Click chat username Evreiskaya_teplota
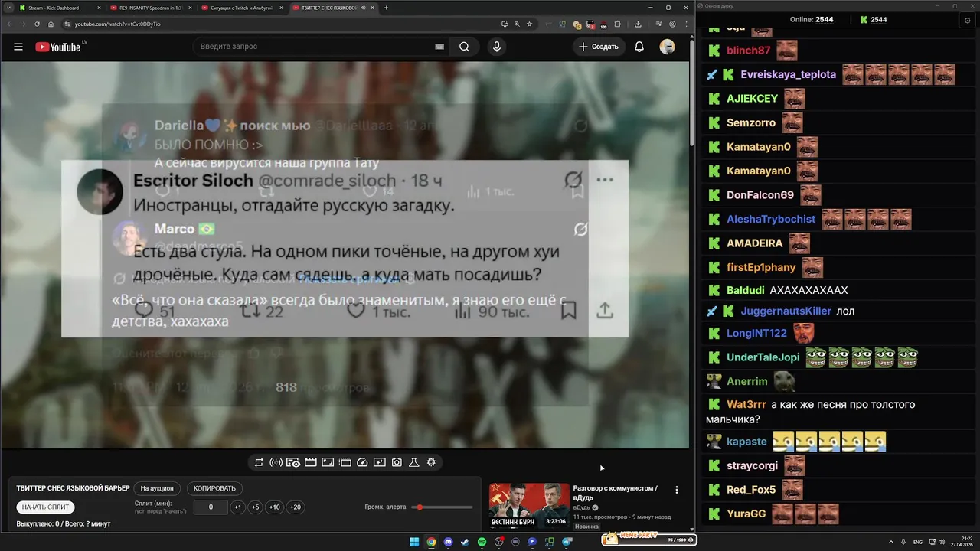 pos(789,74)
